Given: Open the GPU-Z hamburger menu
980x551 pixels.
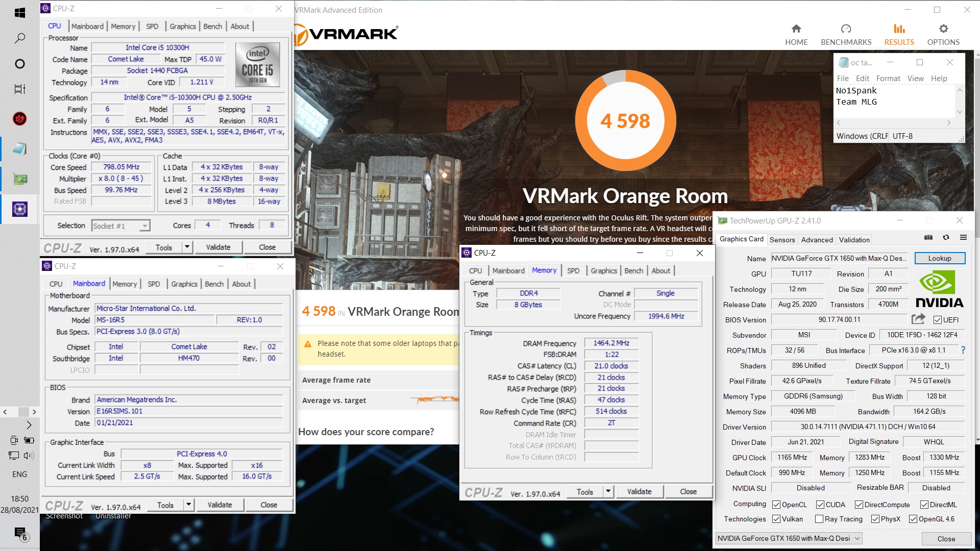Looking at the screenshot, I should [963, 237].
